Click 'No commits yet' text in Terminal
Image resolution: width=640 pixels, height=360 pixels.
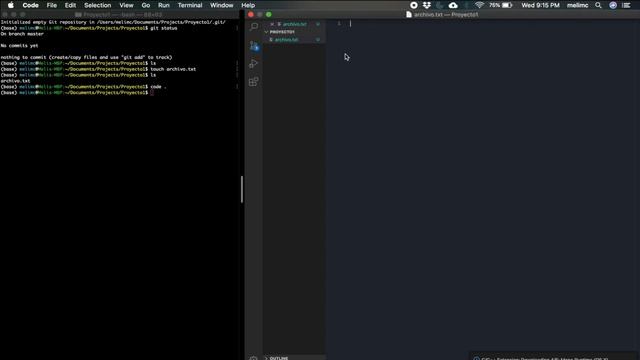pyautogui.click(x=19, y=46)
